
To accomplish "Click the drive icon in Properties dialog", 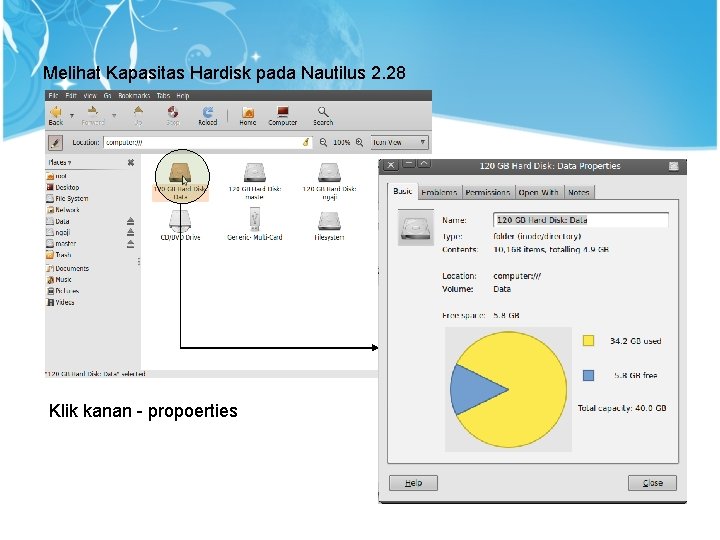I will [416, 227].
